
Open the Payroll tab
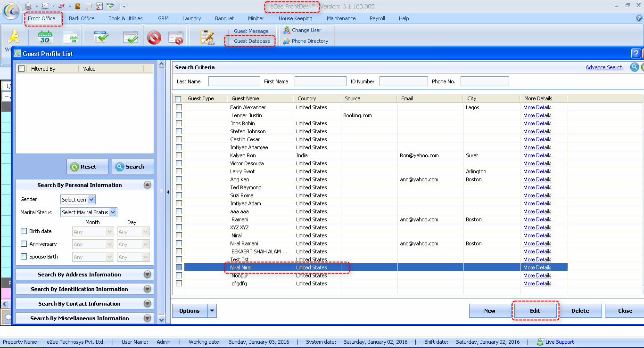point(377,18)
